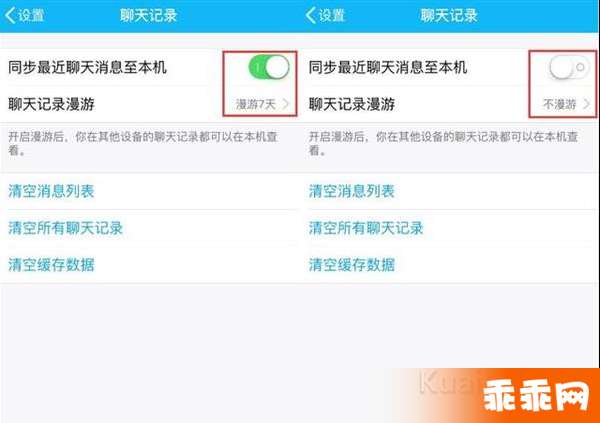Tap the back arrow on right screen

[311, 16]
